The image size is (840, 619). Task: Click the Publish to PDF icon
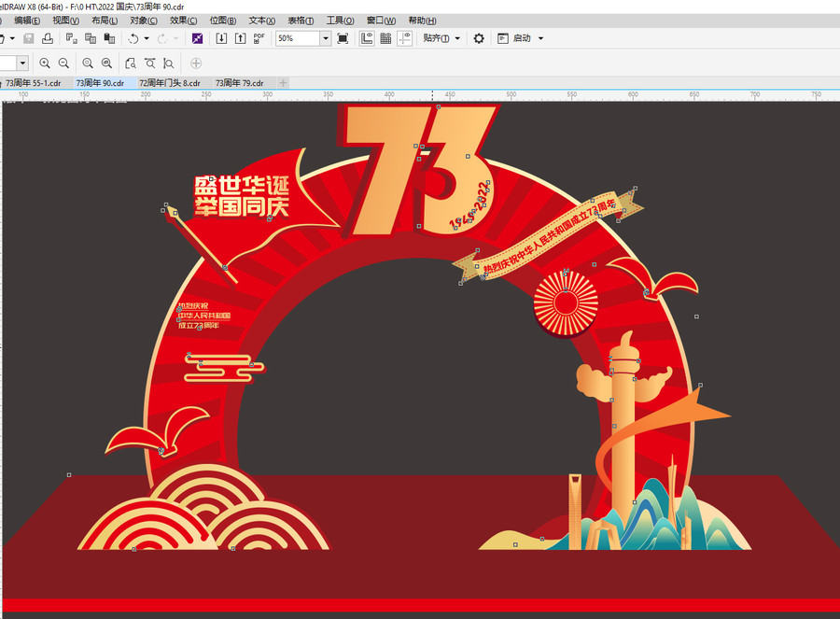click(x=259, y=38)
